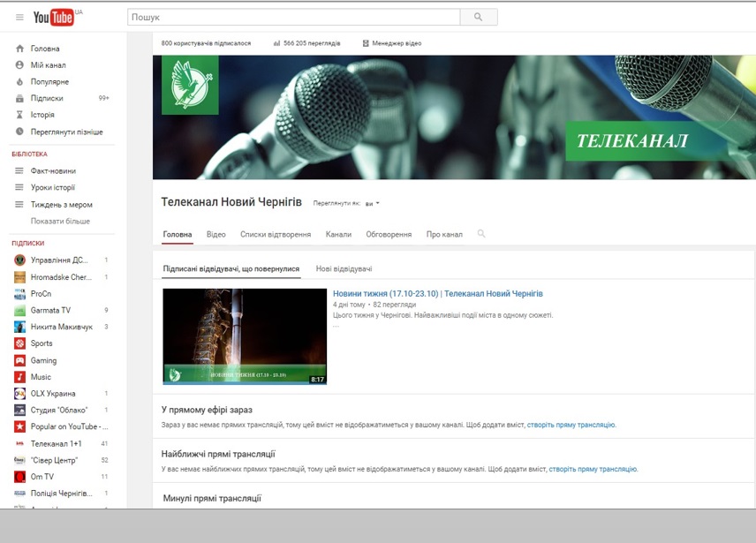Image resolution: width=756 pixels, height=543 pixels.
Task: Click the OLX Украина channel avatar
Action: tap(19, 394)
